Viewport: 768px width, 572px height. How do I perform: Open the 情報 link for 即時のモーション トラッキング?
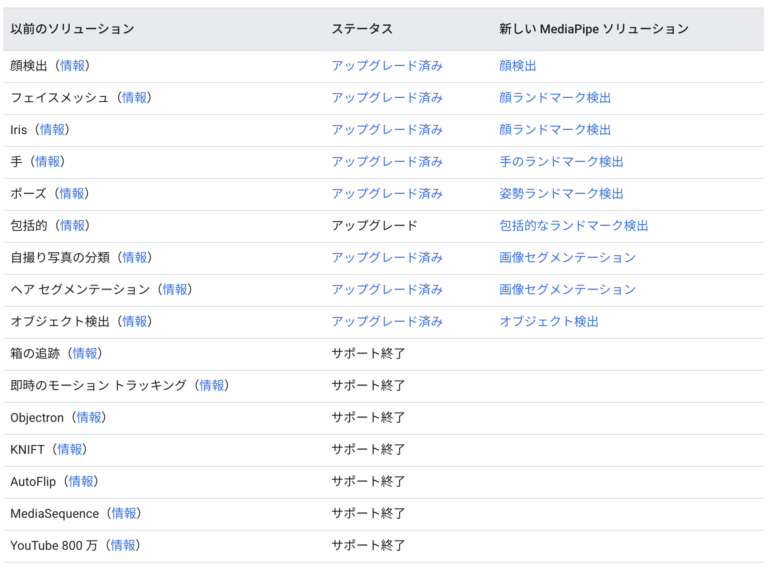212,385
